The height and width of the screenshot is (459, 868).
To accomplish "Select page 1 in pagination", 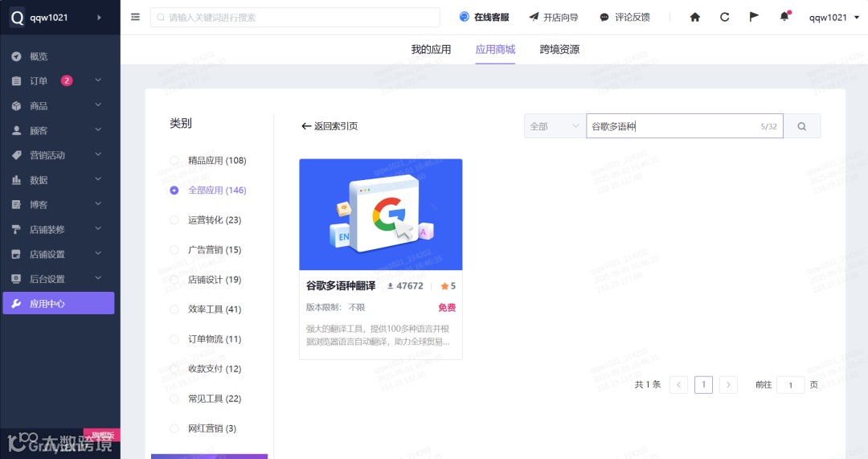I will tap(703, 385).
